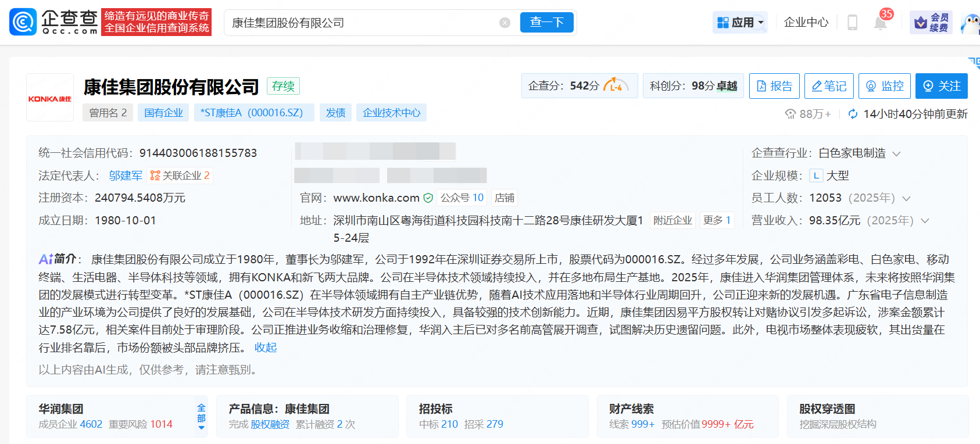The height and width of the screenshot is (444, 980).
Task: Open the 关联企业 2 link
Action: [x=180, y=176]
